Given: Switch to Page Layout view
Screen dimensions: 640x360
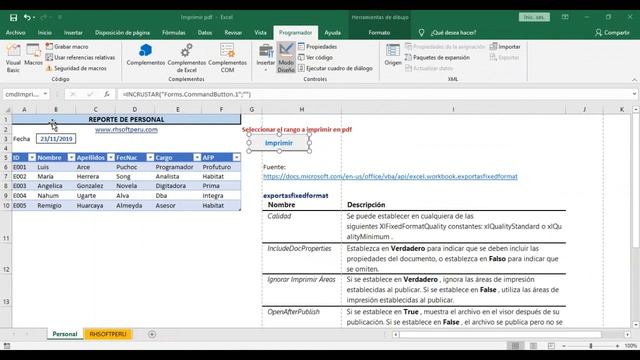Looking at the screenshot, I should (x=533, y=346).
